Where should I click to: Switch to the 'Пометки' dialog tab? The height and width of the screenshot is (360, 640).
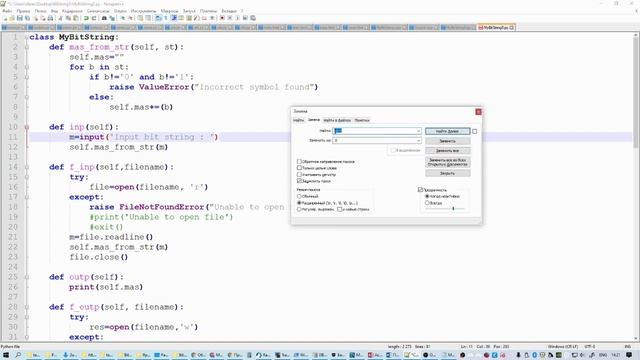pyautogui.click(x=362, y=120)
